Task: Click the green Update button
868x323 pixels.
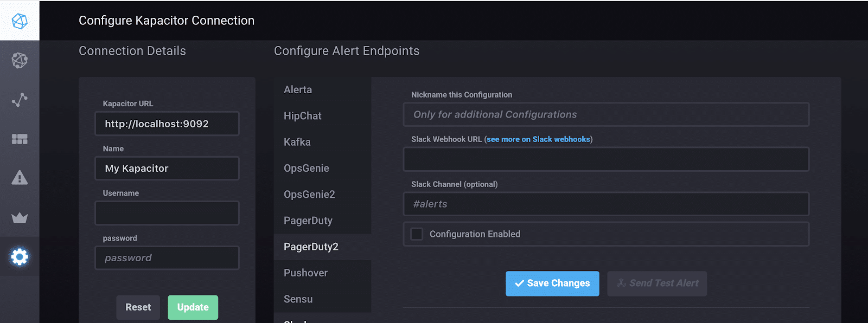Action: point(193,307)
